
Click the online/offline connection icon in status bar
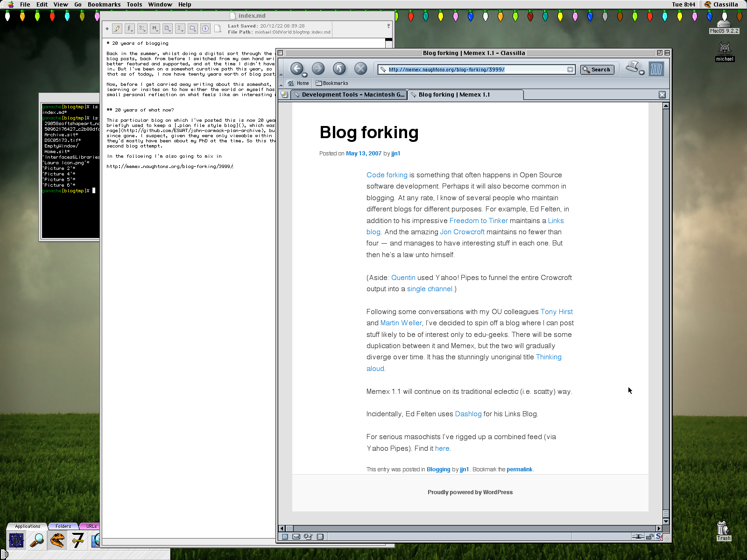638,537
